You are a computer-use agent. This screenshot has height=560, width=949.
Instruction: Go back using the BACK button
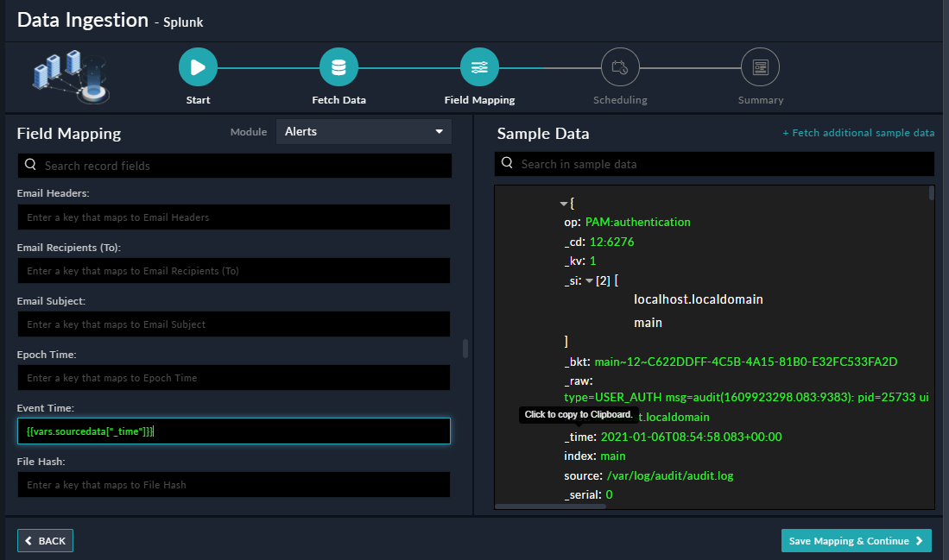pos(45,541)
